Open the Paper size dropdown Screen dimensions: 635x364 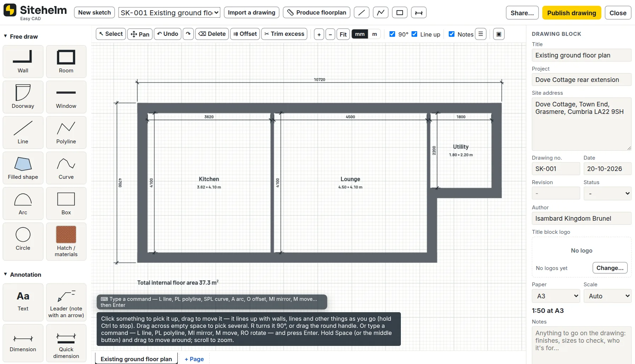(556, 296)
